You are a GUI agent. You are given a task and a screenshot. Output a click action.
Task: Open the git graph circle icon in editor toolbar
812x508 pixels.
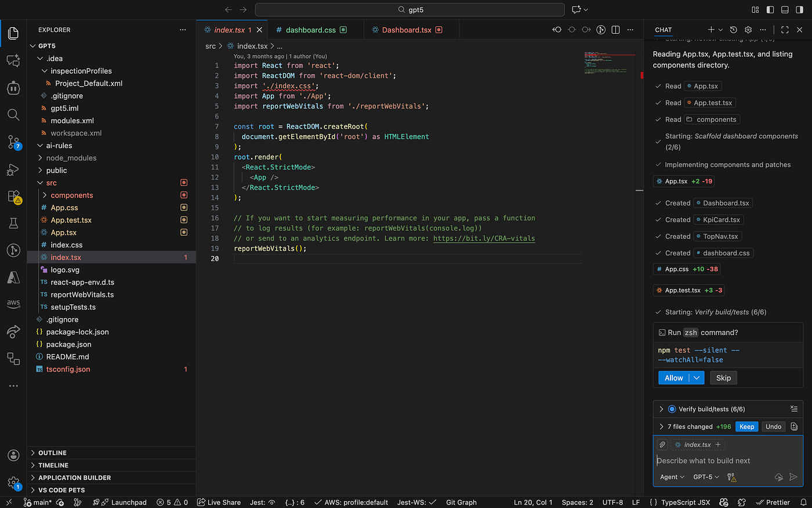click(601, 30)
